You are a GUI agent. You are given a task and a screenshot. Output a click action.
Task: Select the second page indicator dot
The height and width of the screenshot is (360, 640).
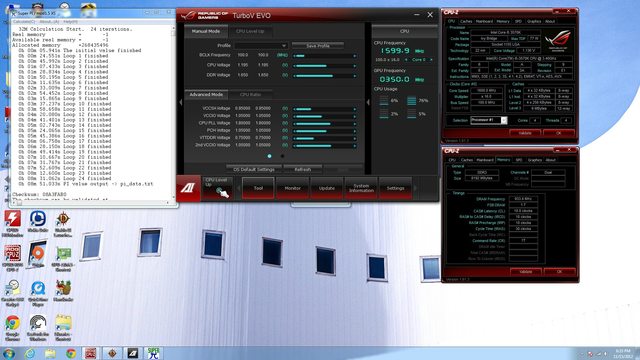pyautogui.click(x=282, y=156)
